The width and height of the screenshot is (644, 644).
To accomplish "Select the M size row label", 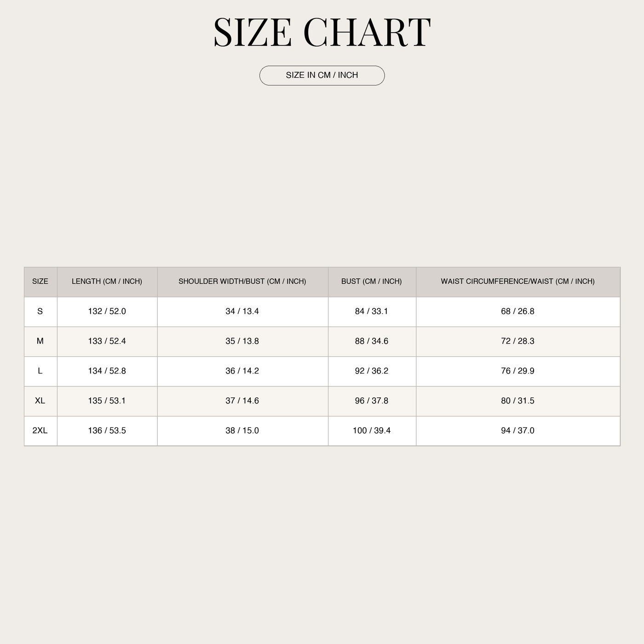I will [40, 341].
